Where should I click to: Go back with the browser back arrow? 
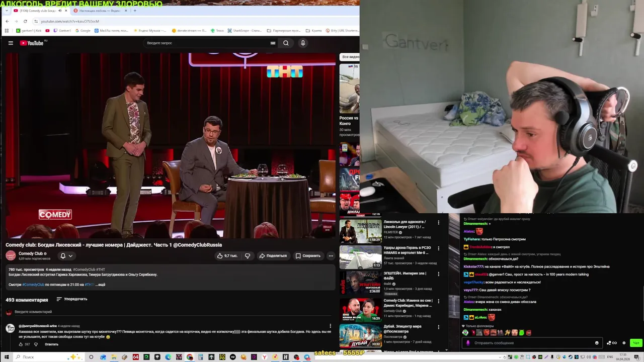click(x=7, y=21)
